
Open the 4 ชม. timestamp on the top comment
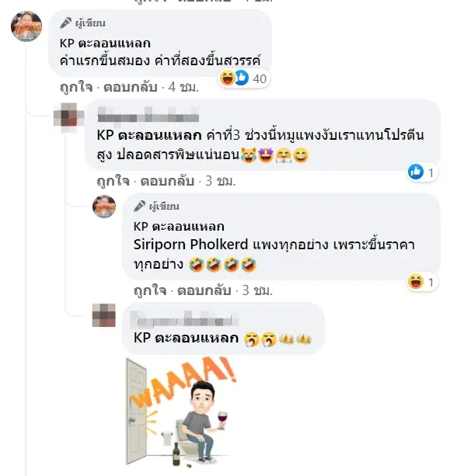click(183, 88)
